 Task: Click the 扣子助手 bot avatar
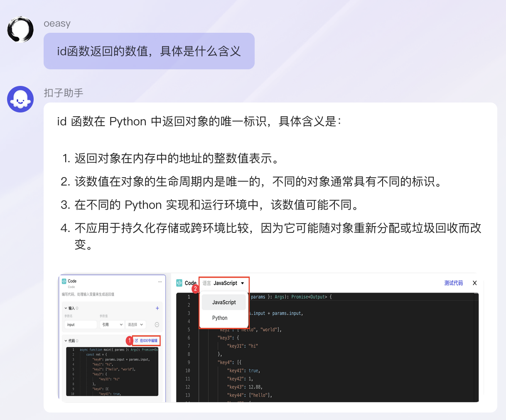[x=20, y=99]
